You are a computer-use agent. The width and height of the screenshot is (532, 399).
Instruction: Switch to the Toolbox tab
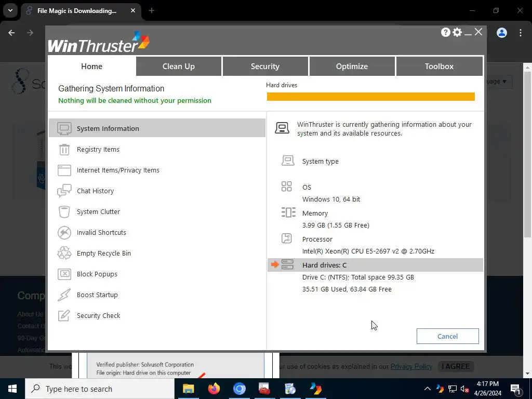click(x=439, y=66)
